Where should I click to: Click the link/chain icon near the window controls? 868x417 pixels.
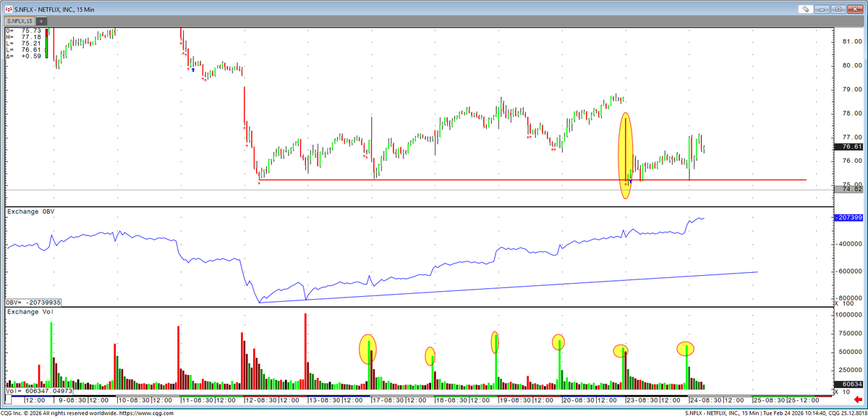[805, 9]
